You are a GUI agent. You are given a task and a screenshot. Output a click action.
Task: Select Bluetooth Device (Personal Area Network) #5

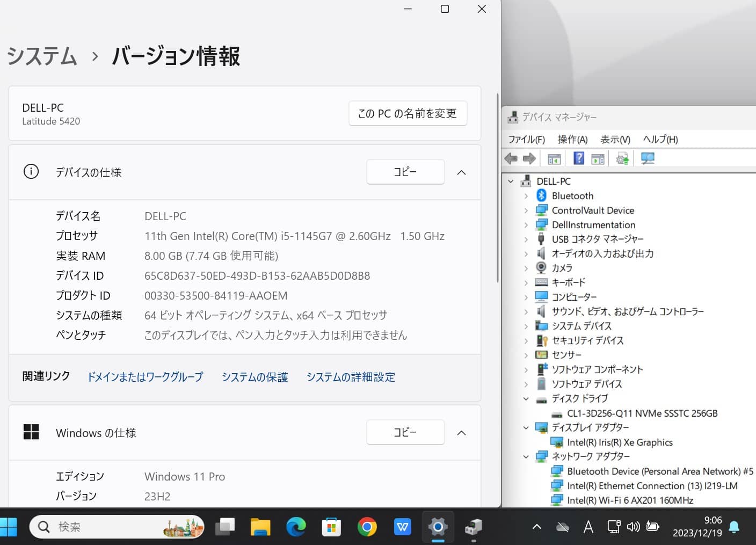tap(660, 471)
